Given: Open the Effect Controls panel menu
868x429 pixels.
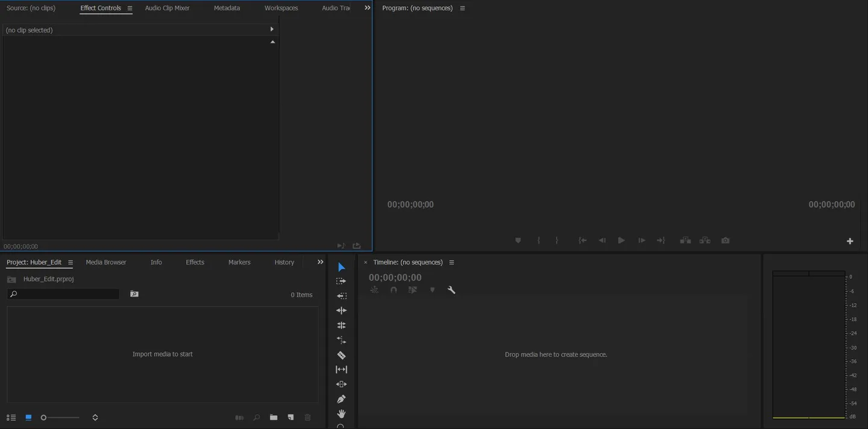Looking at the screenshot, I should point(130,8).
